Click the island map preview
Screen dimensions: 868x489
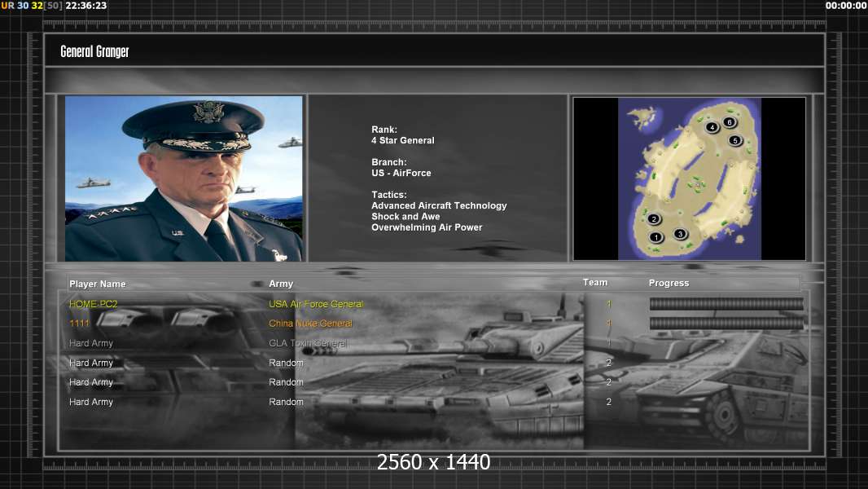coord(689,178)
